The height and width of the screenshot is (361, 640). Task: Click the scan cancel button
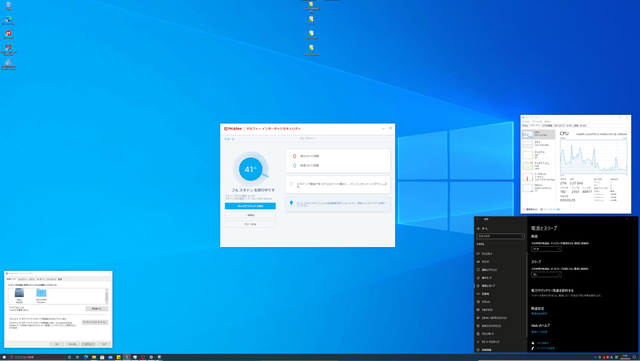click(250, 224)
